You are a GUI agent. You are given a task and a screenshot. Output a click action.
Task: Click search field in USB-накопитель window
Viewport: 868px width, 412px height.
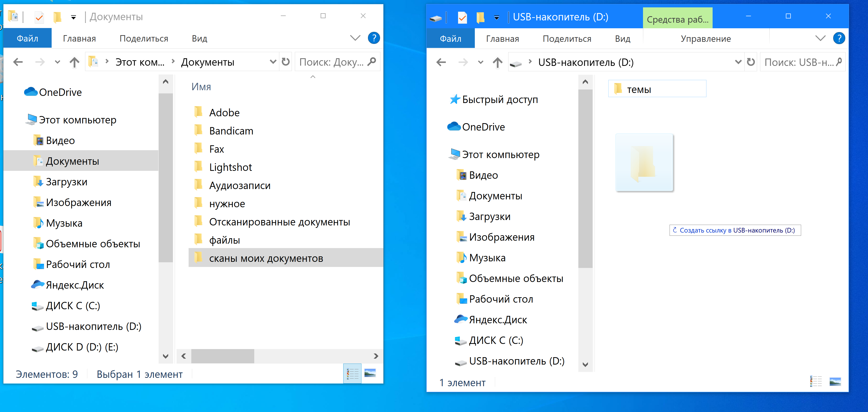tap(802, 62)
